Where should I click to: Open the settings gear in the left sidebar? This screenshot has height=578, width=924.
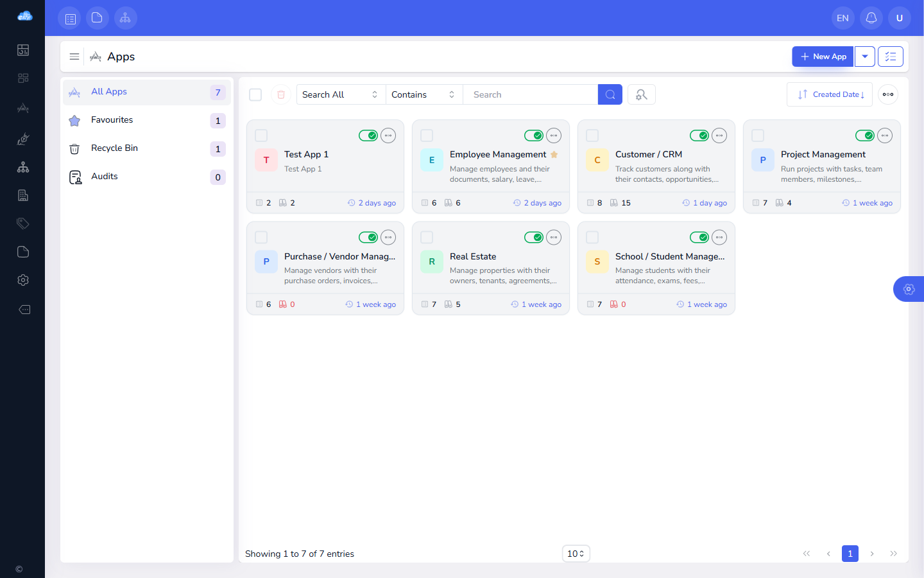[x=23, y=280]
